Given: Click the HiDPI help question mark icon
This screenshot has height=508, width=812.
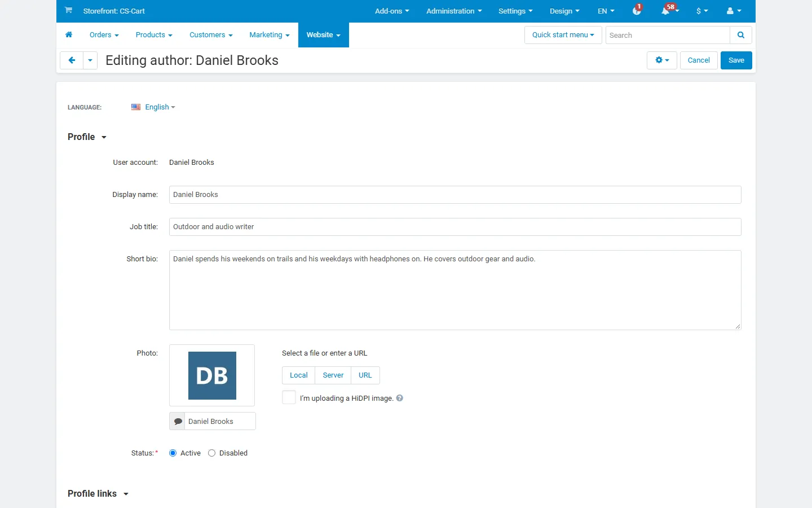Looking at the screenshot, I should coord(400,398).
